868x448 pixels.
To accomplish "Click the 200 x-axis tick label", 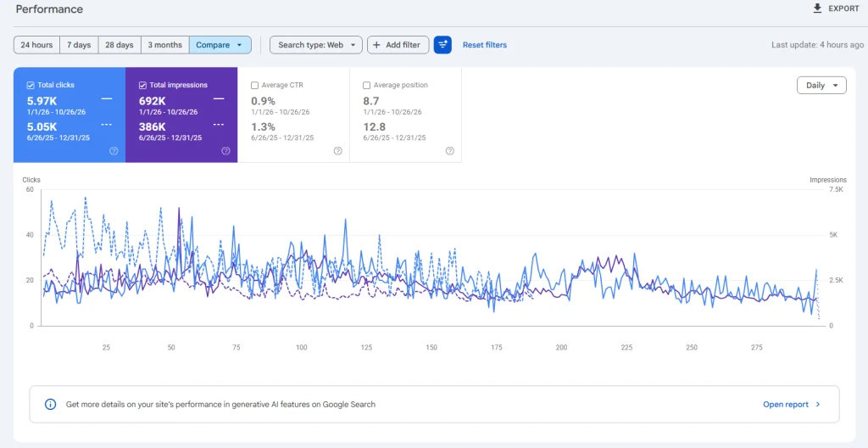I will (x=561, y=348).
